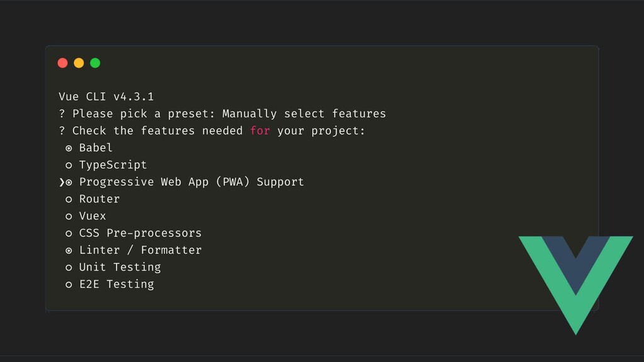
Task: Check the Unit Testing checkbox
Action: click(x=69, y=267)
